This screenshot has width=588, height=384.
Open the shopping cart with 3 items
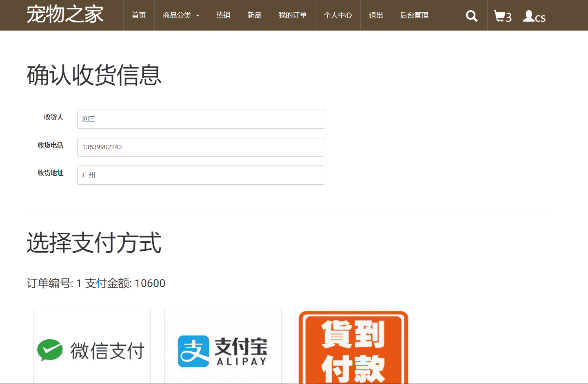(x=503, y=16)
